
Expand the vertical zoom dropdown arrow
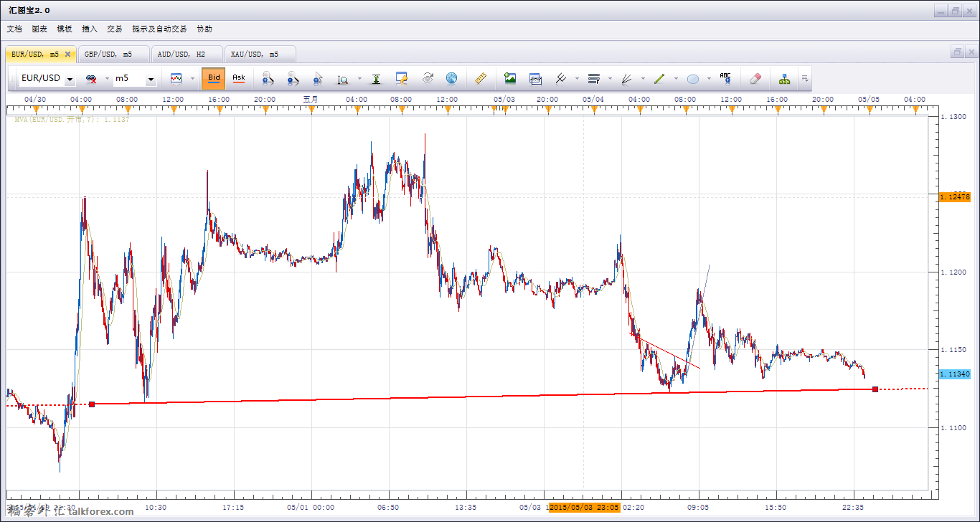358,78
